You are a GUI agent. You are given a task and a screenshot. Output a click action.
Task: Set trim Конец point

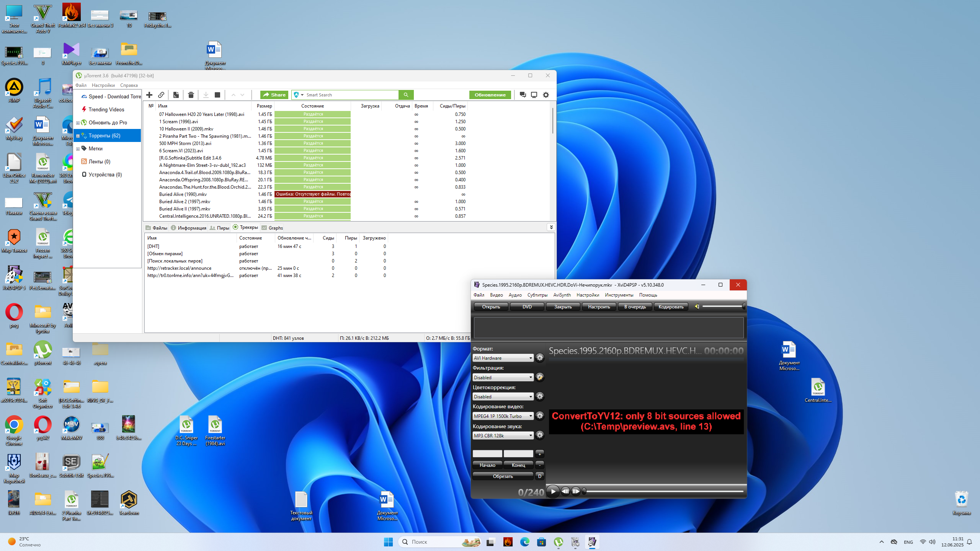pos(518,465)
